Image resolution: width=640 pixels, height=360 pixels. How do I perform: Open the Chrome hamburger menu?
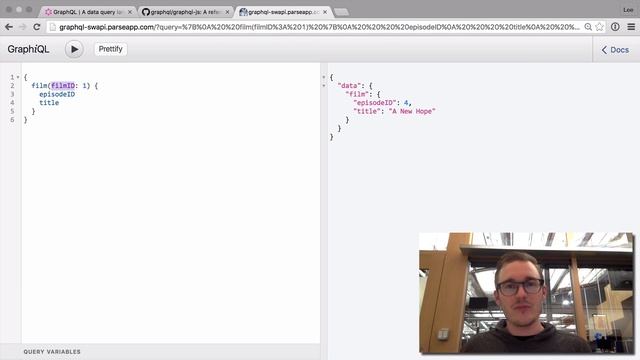pyautogui.click(x=631, y=27)
